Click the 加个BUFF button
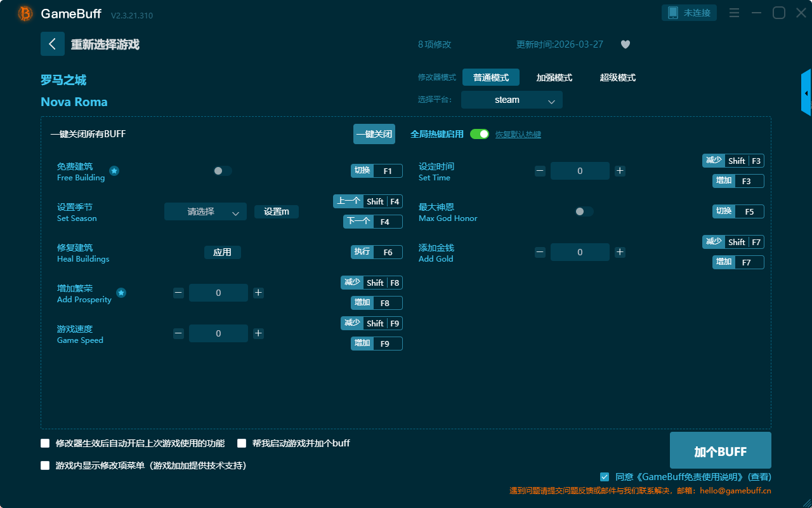The width and height of the screenshot is (812, 508). [x=720, y=451]
